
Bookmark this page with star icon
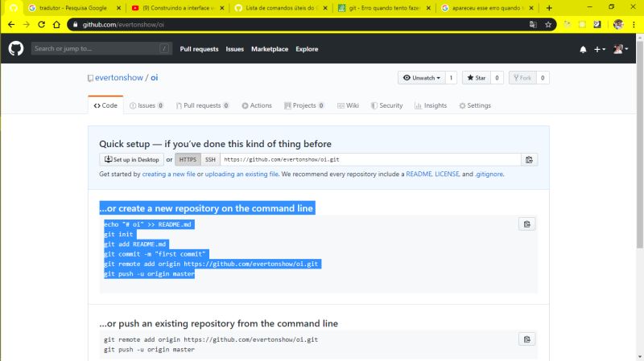click(x=548, y=25)
